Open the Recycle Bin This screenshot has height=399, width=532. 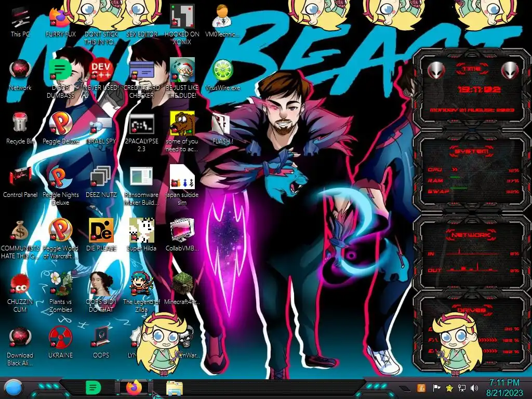click(20, 128)
